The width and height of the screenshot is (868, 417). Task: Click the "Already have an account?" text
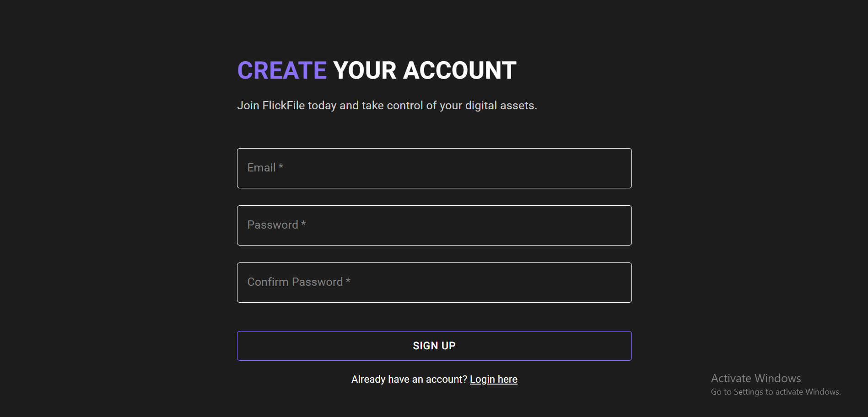click(x=409, y=380)
